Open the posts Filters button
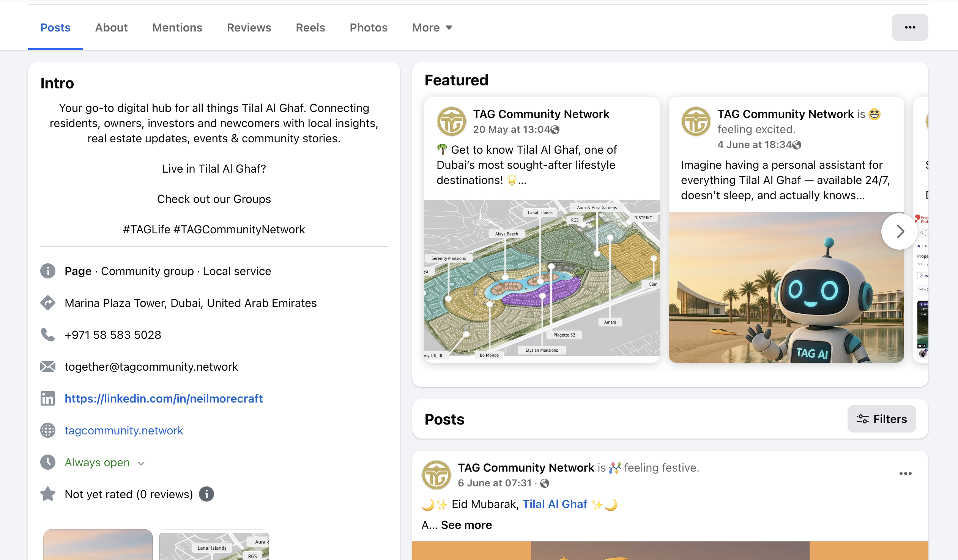958x560 pixels. (882, 419)
